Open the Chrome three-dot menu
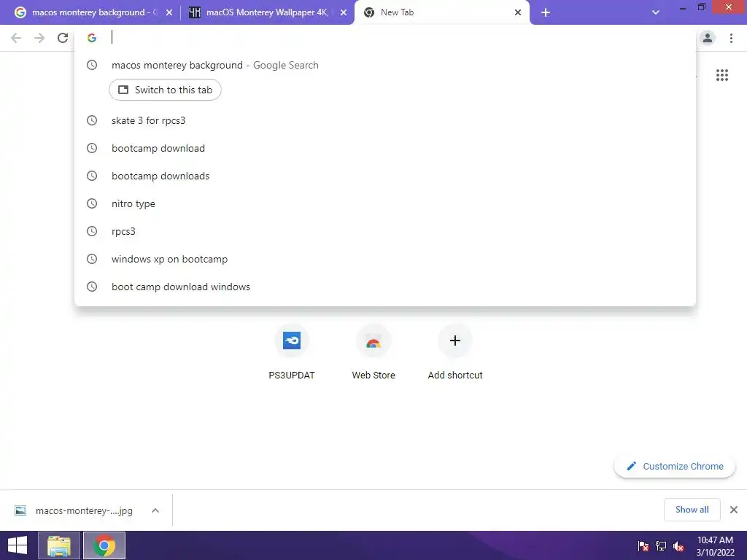747x560 pixels. click(x=731, y=38)
